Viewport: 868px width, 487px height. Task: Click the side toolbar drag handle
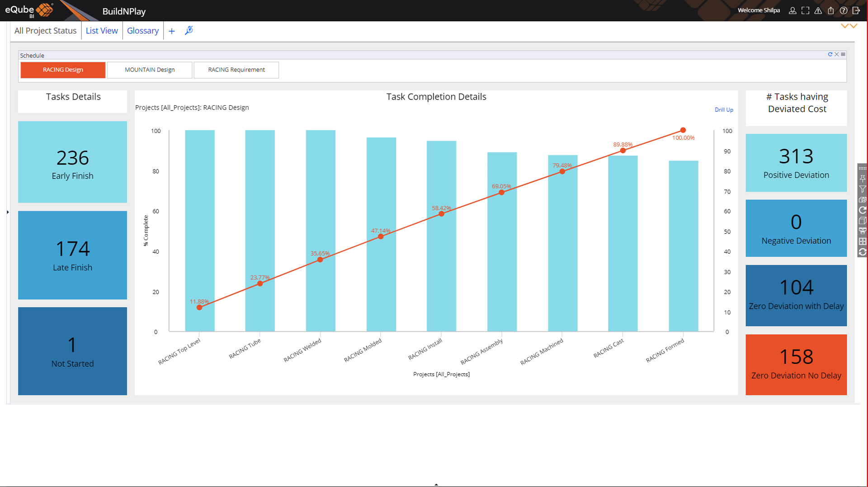863,168
